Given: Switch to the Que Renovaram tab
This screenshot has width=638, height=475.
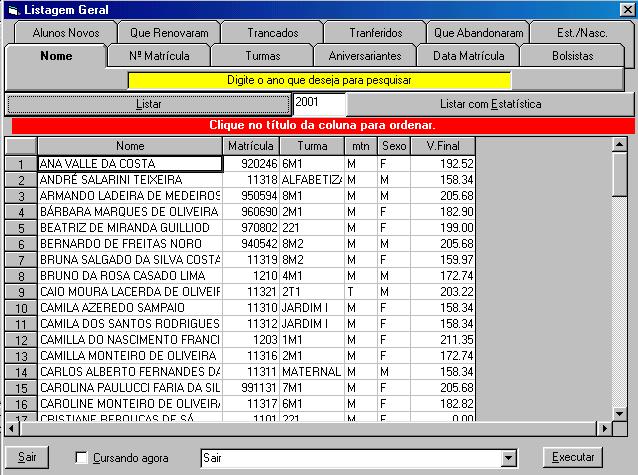Looking at the screenshot, I should [x=164, y=32].
